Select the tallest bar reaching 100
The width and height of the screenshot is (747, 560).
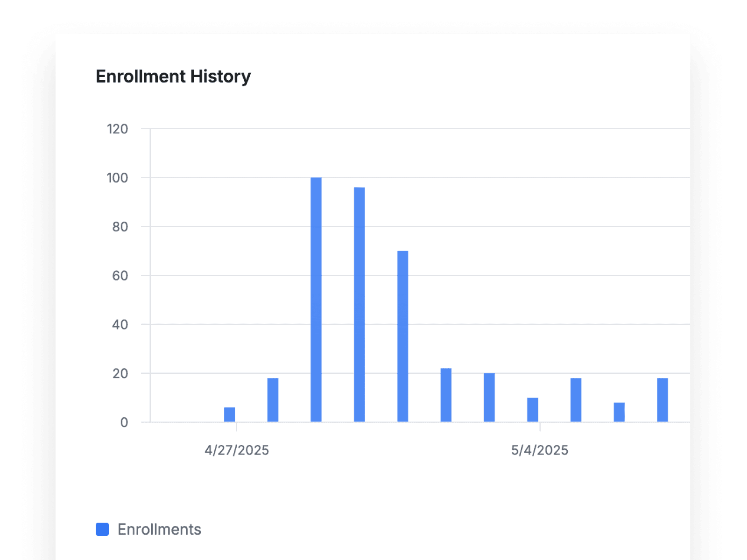(317, 299)
